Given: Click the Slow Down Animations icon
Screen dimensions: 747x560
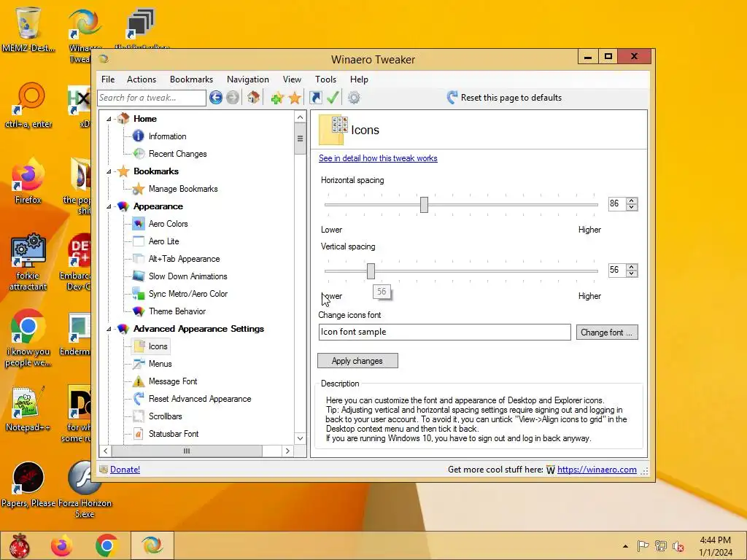Looking at the screenshot, I should [x=139, y=276].
